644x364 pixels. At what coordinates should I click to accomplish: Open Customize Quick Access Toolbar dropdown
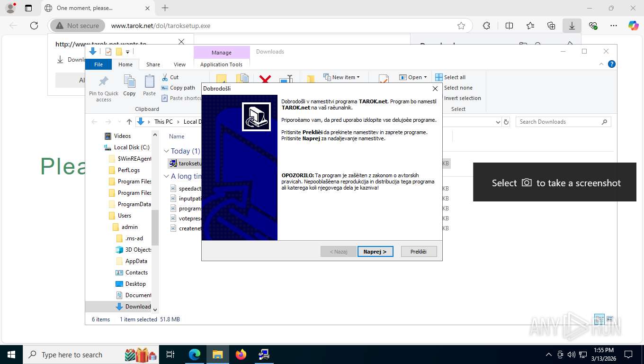click(x=128, y=52)
